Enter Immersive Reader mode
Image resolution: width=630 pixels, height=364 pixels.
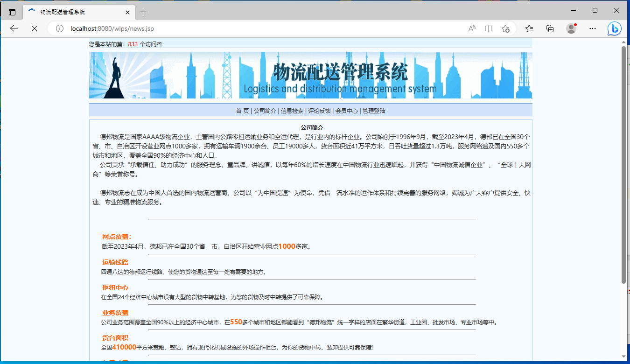(489, 28)
